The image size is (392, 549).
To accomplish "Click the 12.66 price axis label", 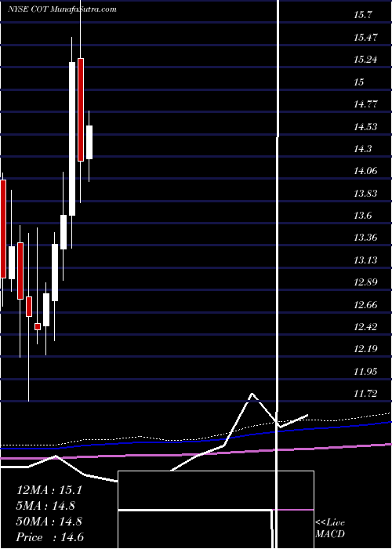I will (x=366, y=304).
